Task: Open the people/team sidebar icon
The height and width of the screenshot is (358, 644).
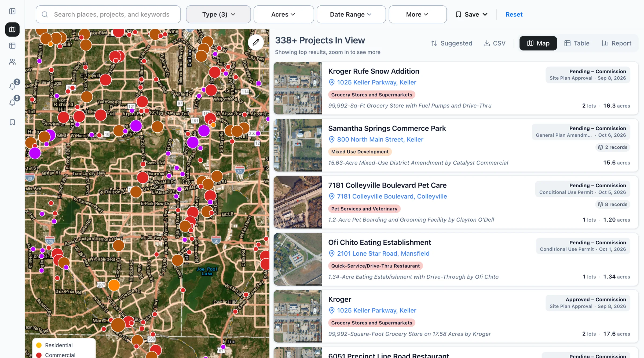Action: [x=12, y=62]
